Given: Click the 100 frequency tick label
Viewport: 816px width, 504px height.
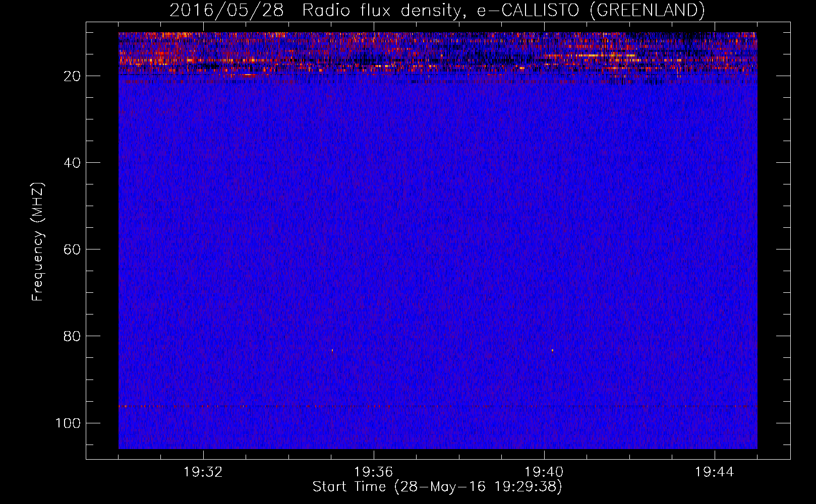Looking at the screenshot, I should coord(68,423).
